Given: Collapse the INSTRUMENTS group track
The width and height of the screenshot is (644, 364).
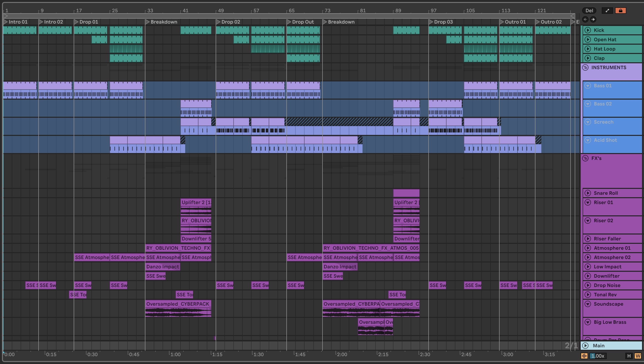Looking at the screenshot, I should click(x=585, y=67).
